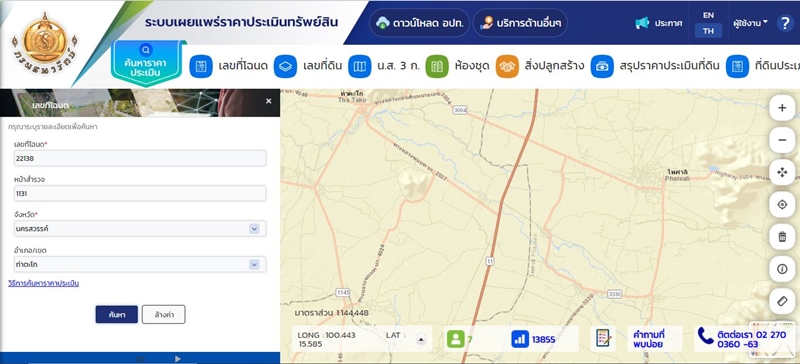The height and width of the screenshot is (364, 800).
Task: Click the บริการด้านอื่นๆ hand icon
Action: click(x=487, y=22)
